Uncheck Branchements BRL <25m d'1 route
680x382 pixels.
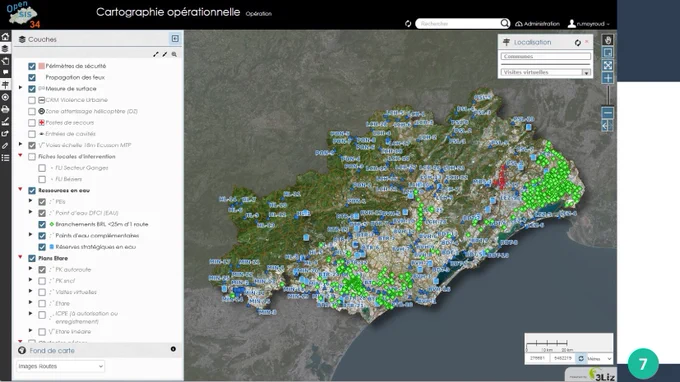click(x=42, y=224)
